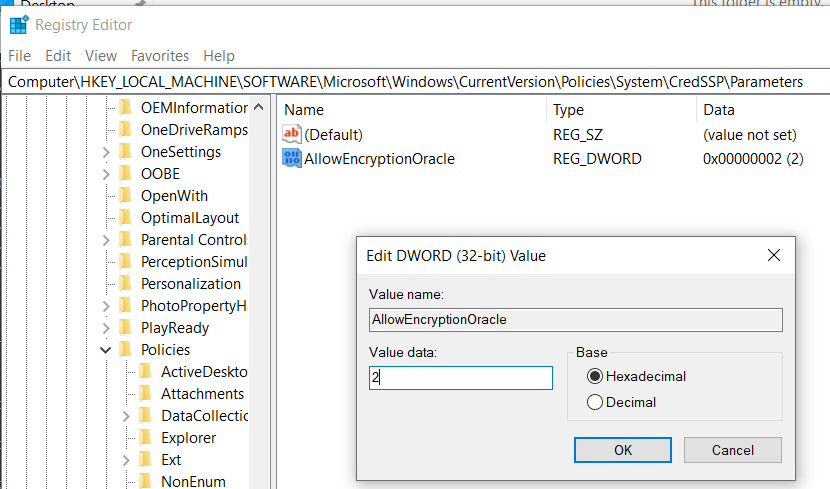
Task: Click the Personalization folder icon
Action: [125, 284]
